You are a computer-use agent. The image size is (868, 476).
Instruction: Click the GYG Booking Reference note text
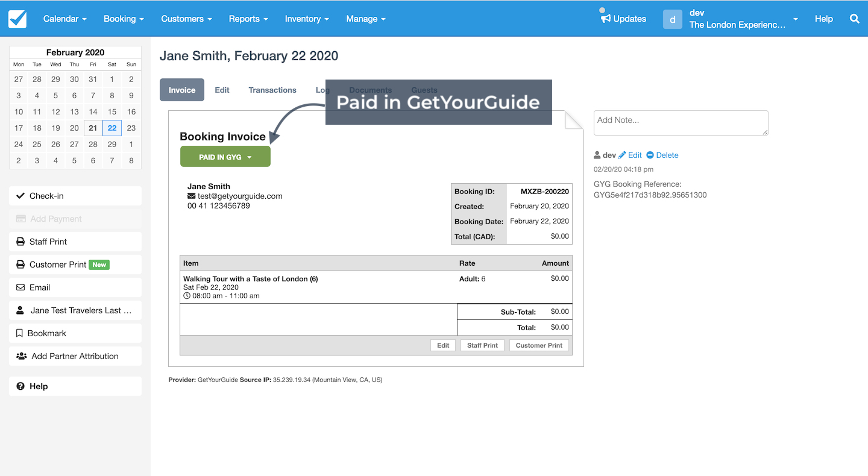pos(650,190)
